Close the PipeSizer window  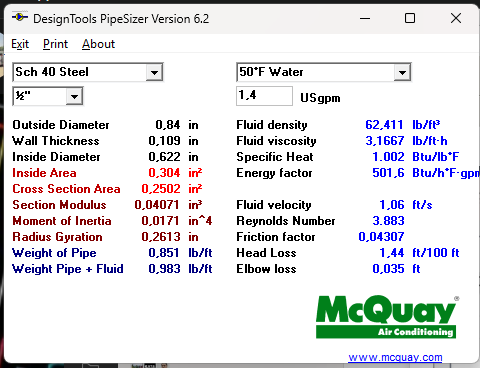pyautogui.click(x=456, y=18)
